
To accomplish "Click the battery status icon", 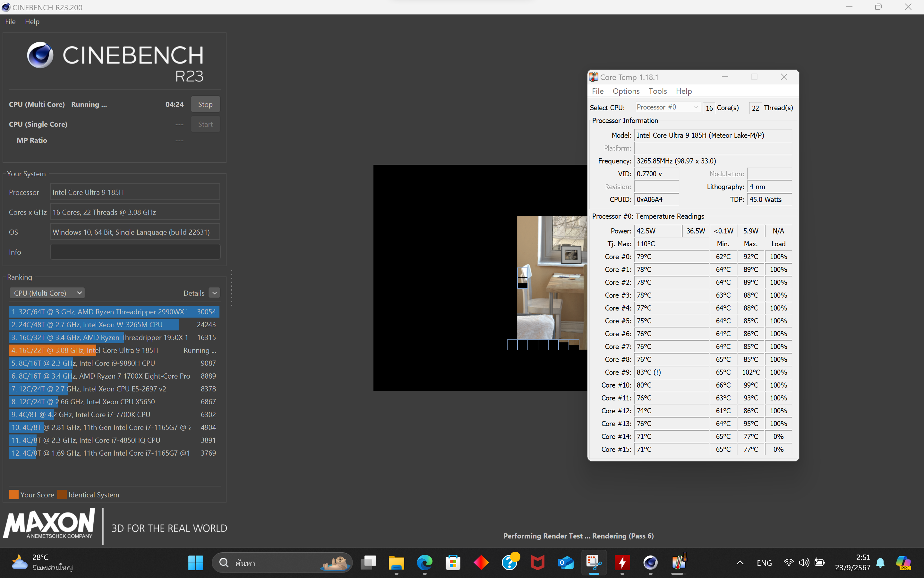I will [819, 563].
